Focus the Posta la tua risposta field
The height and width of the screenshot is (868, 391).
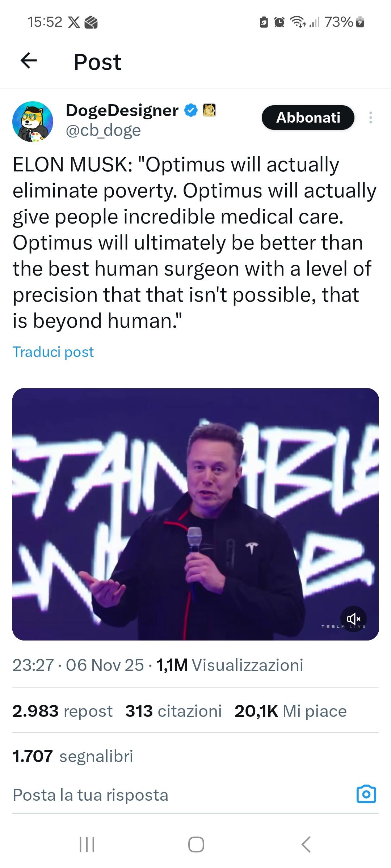(181, 795)
